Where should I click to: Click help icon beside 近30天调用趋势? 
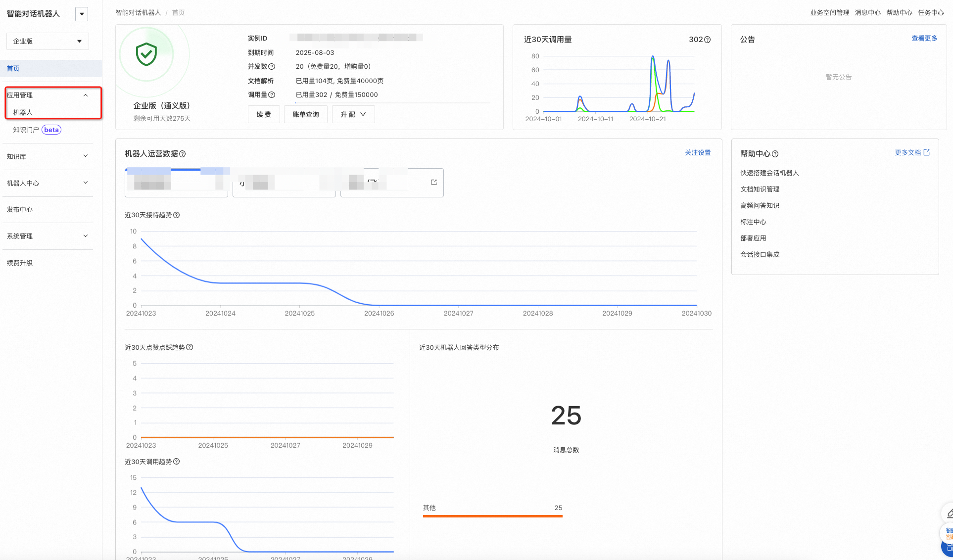(177, 462)
